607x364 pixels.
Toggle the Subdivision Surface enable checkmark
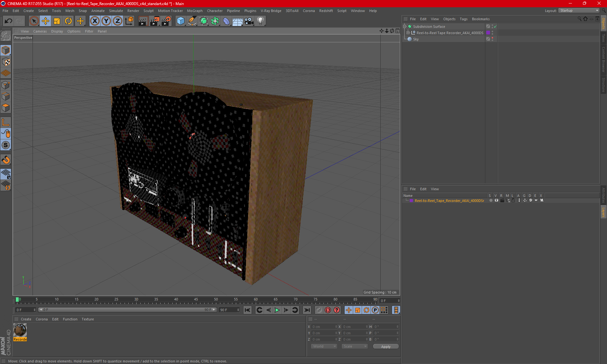495,27
